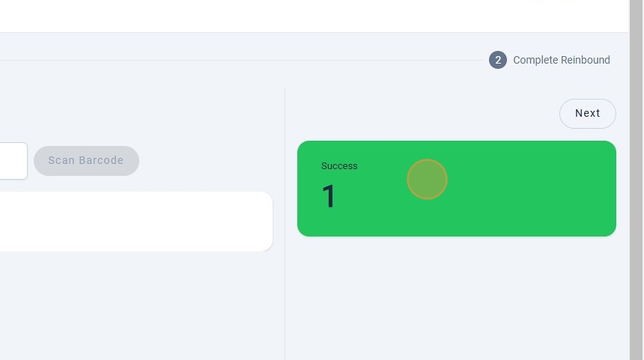
Task: Click the Success label text
Action: point(339,166)
